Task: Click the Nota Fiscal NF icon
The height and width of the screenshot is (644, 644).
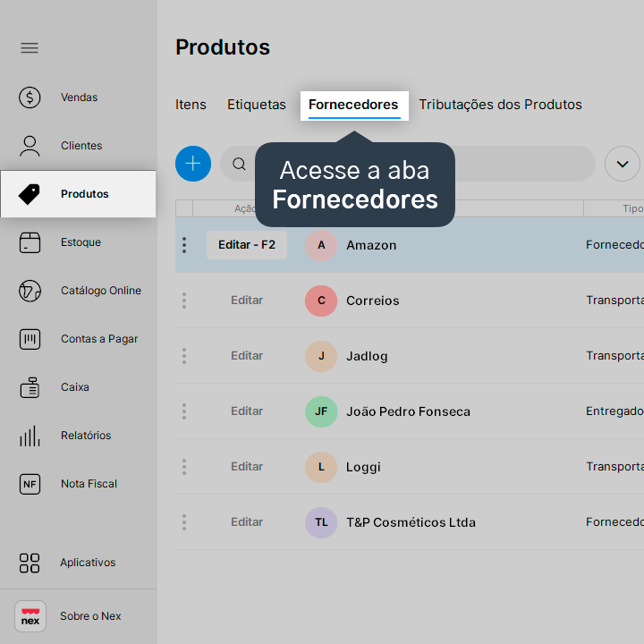Action: pyautogui.click(x=30, y=484)
